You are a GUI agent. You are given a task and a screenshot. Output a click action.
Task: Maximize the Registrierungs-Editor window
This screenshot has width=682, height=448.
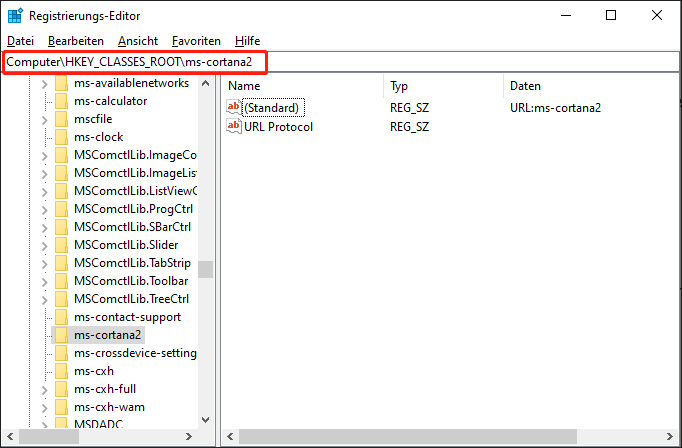pyautogui.click(x=611, y=15)
